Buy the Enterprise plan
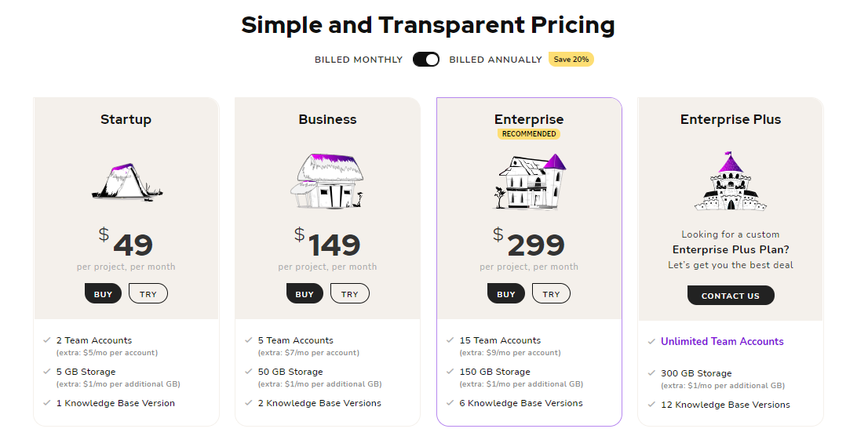Image resolution: width=868 pixels, height=436 pixels. (506, 294)
